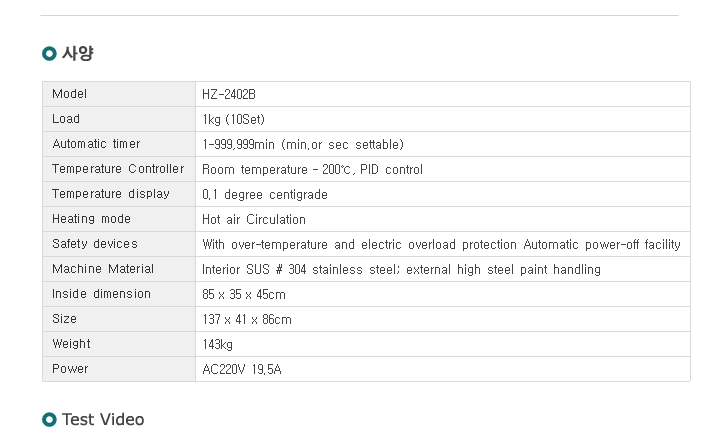Click the Model label cell
Viewport: 721px width, 441px height.
tap(119, 94)
